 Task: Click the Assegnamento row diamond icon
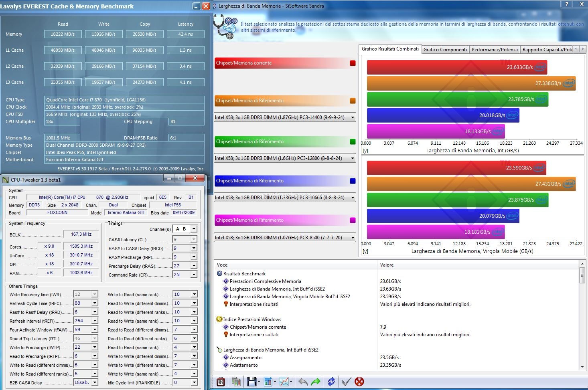[226, 357]
